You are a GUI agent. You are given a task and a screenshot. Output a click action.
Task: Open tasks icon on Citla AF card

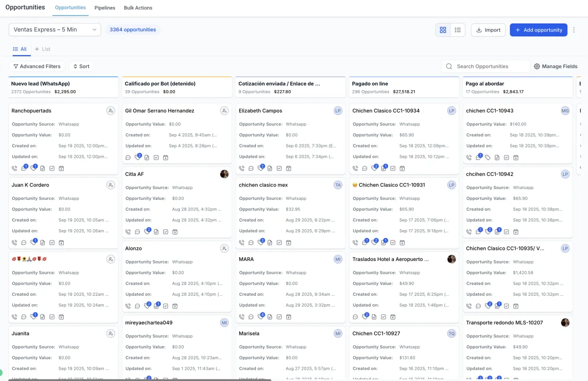166,232
